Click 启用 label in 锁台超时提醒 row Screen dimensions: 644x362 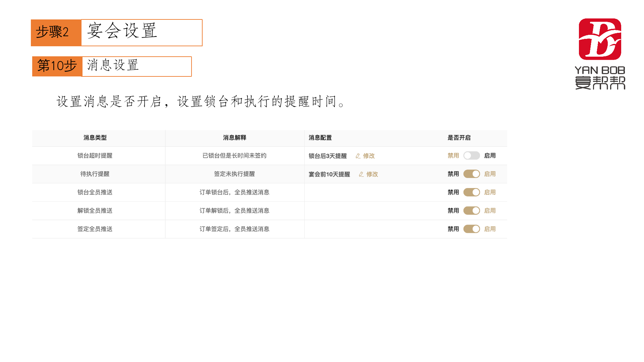(x=490, y=156)
